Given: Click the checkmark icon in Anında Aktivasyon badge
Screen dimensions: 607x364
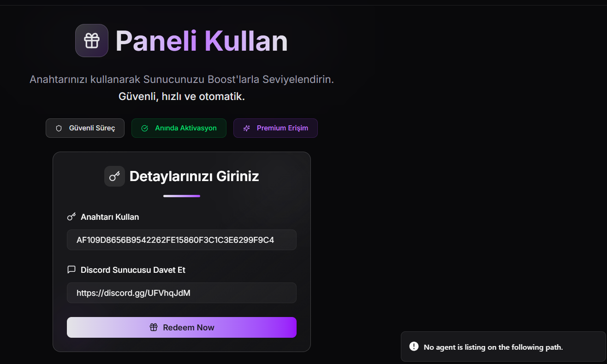Looking at the screenshot, I should point(144,128).
